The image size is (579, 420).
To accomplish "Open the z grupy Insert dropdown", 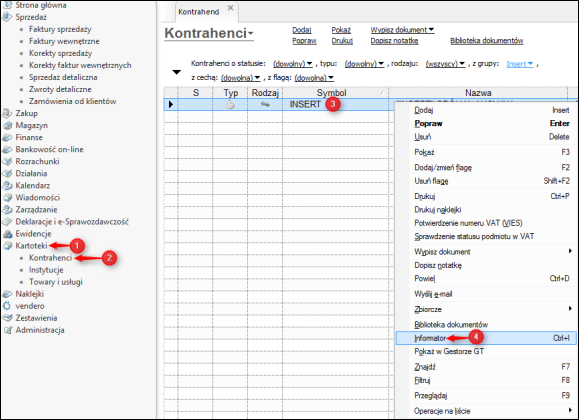I will [520, 64].
